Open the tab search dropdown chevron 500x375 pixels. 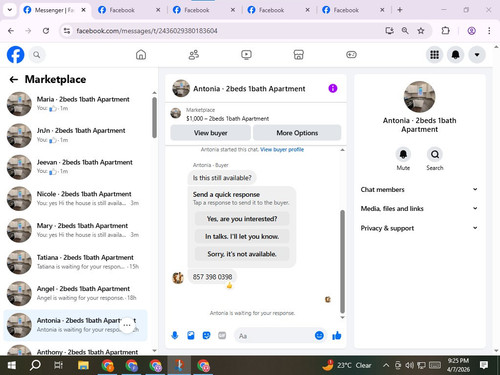(10, 10)
